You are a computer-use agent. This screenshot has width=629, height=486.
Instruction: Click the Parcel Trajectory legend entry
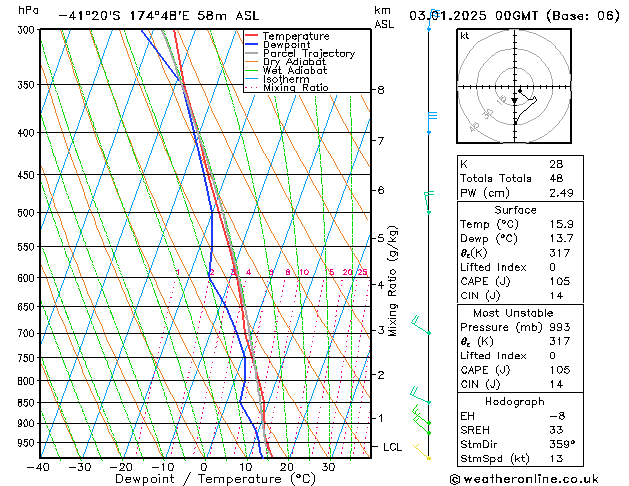(300, 53)
